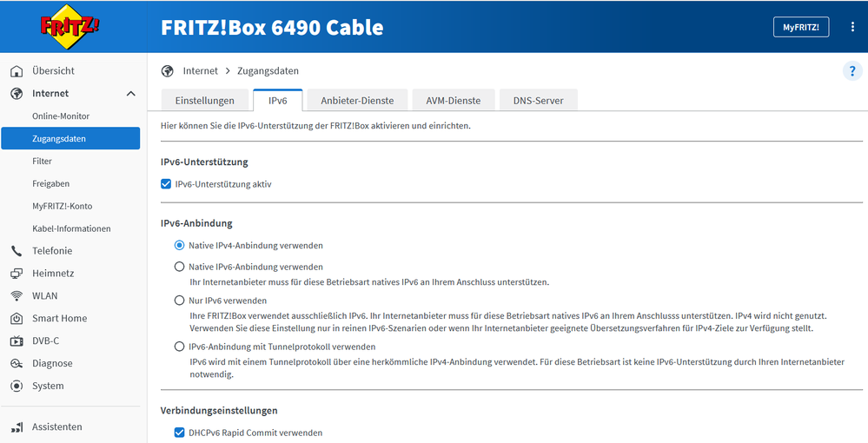Open the three-dot options menu
Image resolution: width=868 pixels, height=443 pixels.
tap(852, 27)
